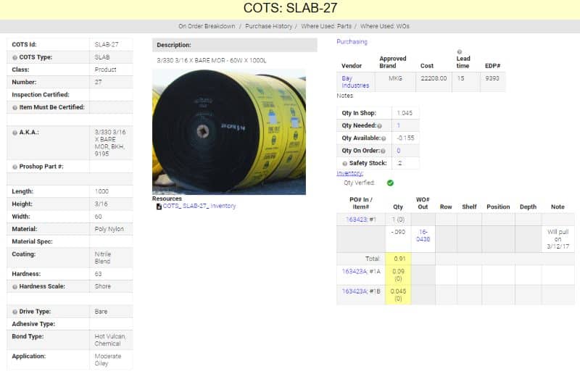Click the 0.045 quantity cell
The width and height of the screenshot is (580, 392).
pos(398,295)
